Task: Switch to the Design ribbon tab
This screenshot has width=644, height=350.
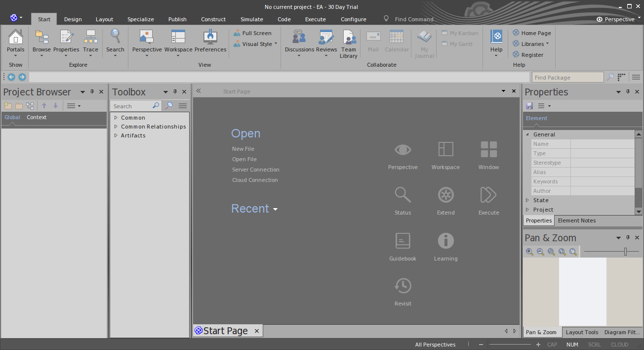Action: pos(73,19)
